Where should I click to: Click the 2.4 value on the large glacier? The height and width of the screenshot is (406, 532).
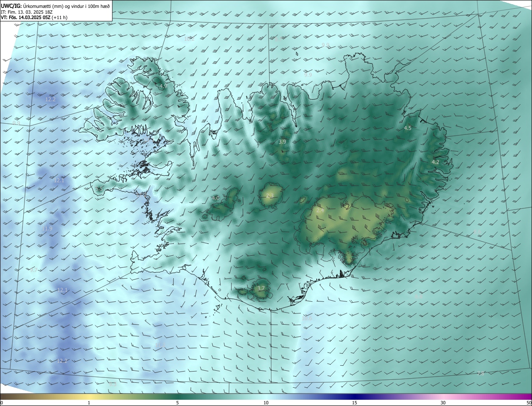click(320, 210)
